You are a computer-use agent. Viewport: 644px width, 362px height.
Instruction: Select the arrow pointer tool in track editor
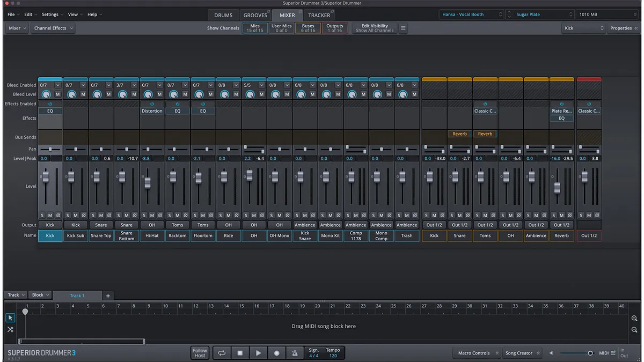click(x=10, y=318)
